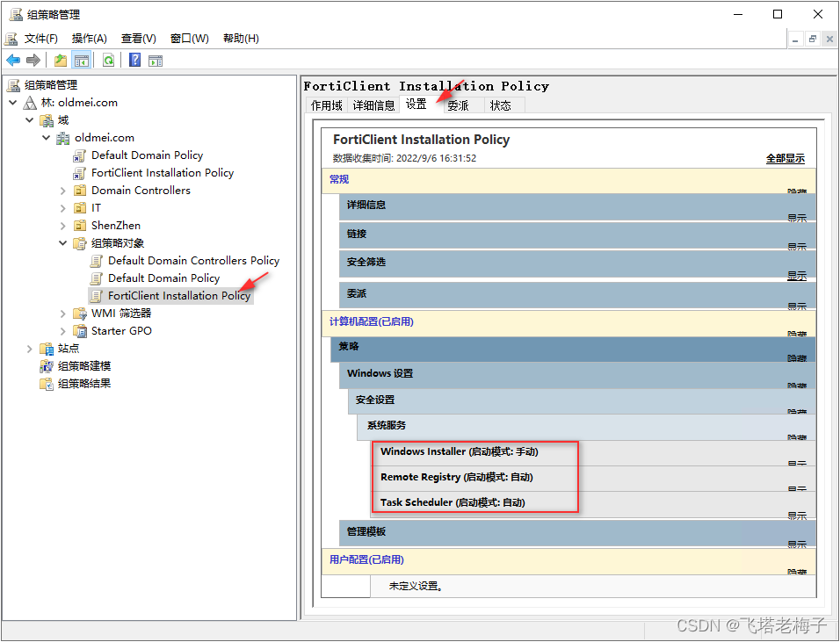Select Default Domain Policy in 组策略对象
The width and height of the screenshot is (840, 642).
click(164, 278)
